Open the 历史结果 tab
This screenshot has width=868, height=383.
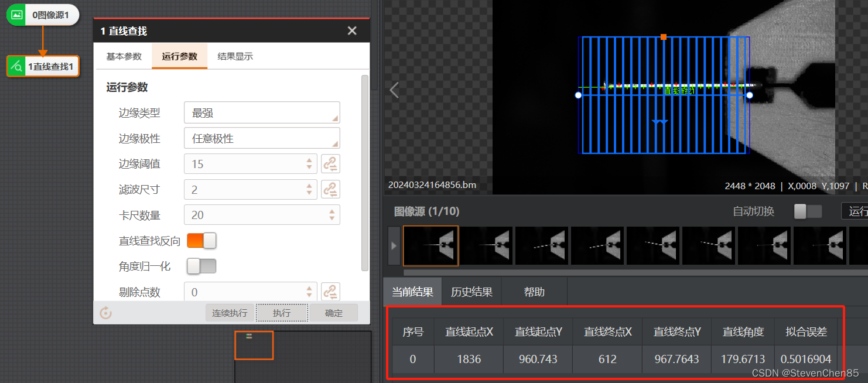click(472, 291)
